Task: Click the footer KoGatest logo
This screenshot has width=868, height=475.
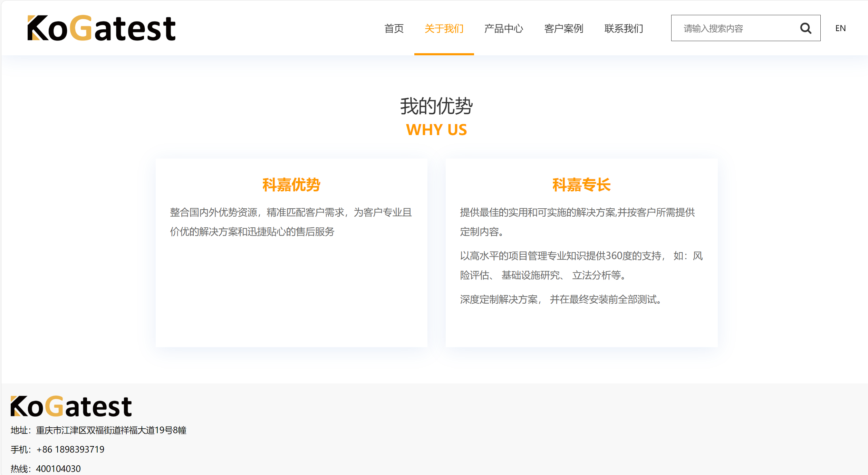Action: tap(71, 406)
